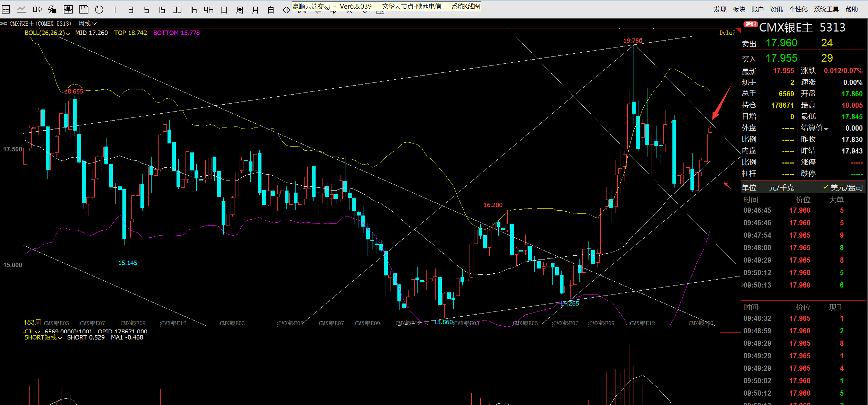Screen dimensions: 868x405
Task: Select the 15-minute period button
Action: (162, 10)
